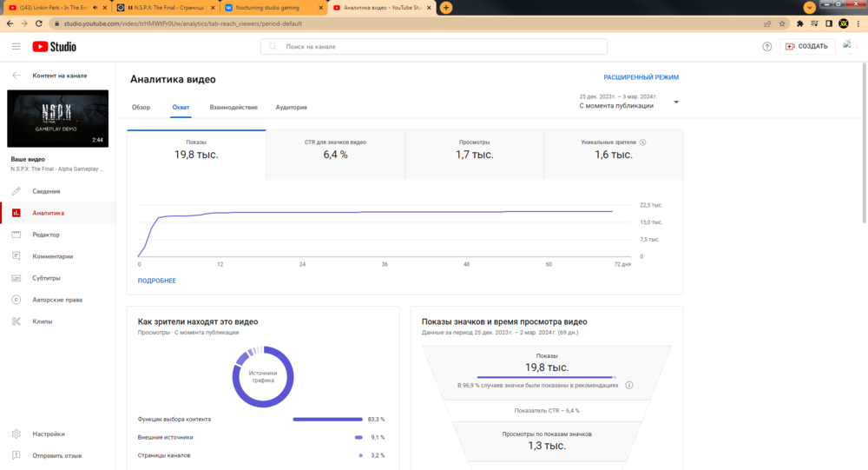The height and width of the screenshot is (470, 868).
Task: Open Редактор in the sidebar
Action: [x=46, y=235]
